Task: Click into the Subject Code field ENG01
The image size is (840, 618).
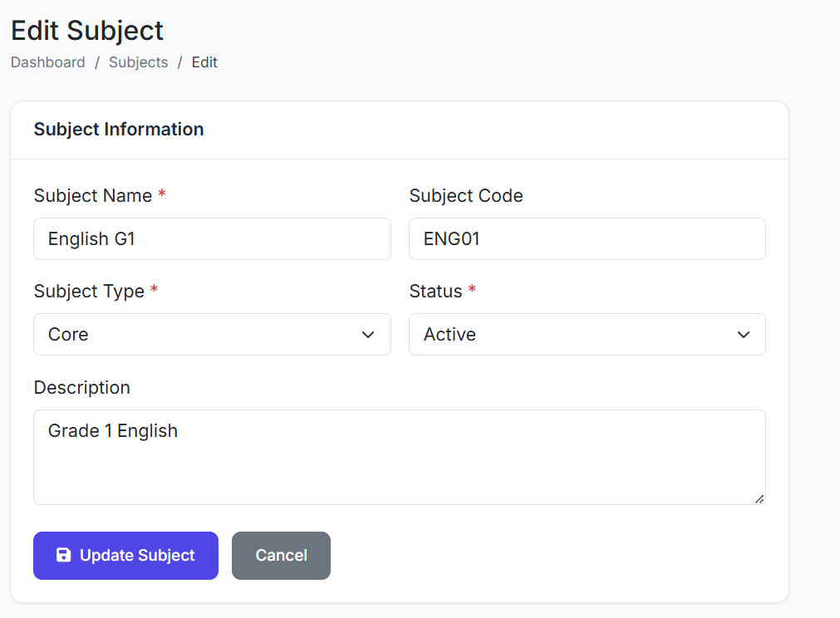Action: (587, 239)
